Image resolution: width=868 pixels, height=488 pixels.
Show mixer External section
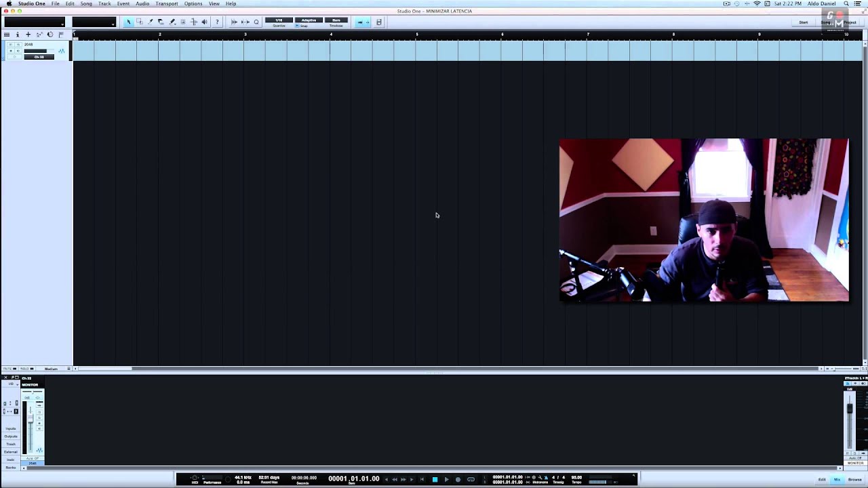(x=11, y=452)
